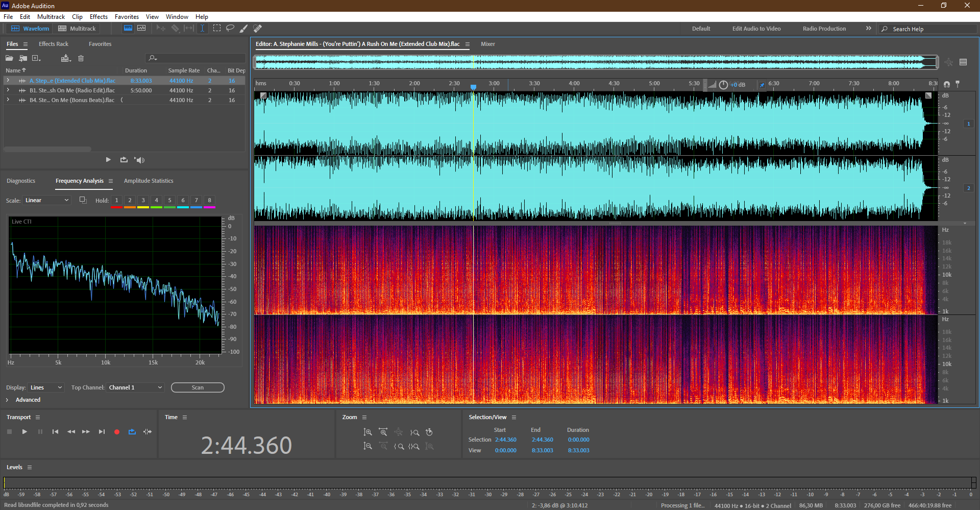This screenshot has width=980, height=510.
Task: Click the headphones icon at timeline end
Action: tap(947, 84)
